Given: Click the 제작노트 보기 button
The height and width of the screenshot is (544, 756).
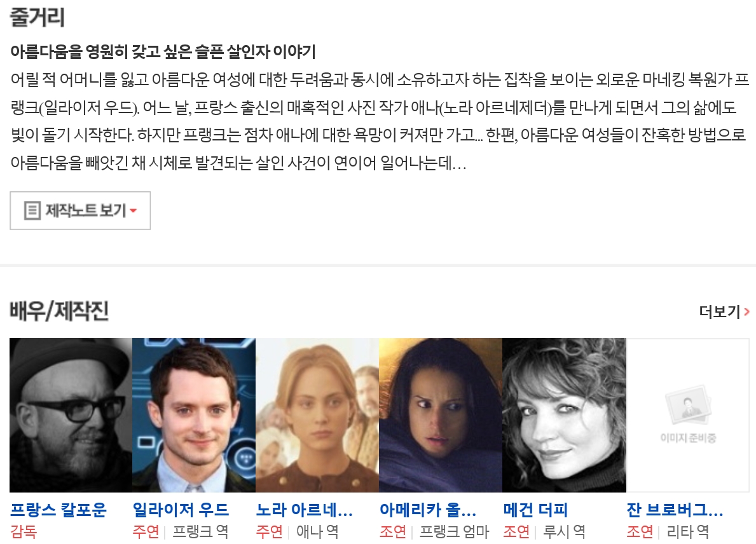Looking at the screenshot, I should click(80, 210).
